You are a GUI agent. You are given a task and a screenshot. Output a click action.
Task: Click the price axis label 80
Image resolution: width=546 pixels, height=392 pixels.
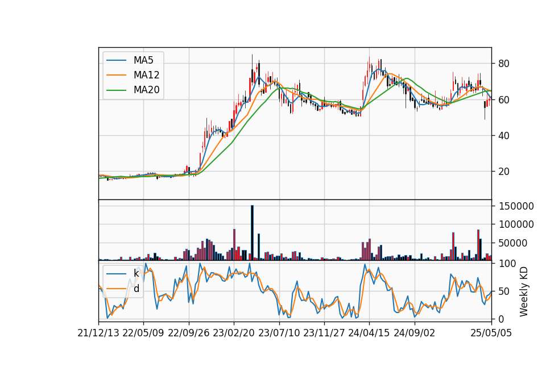coord(504,64)
